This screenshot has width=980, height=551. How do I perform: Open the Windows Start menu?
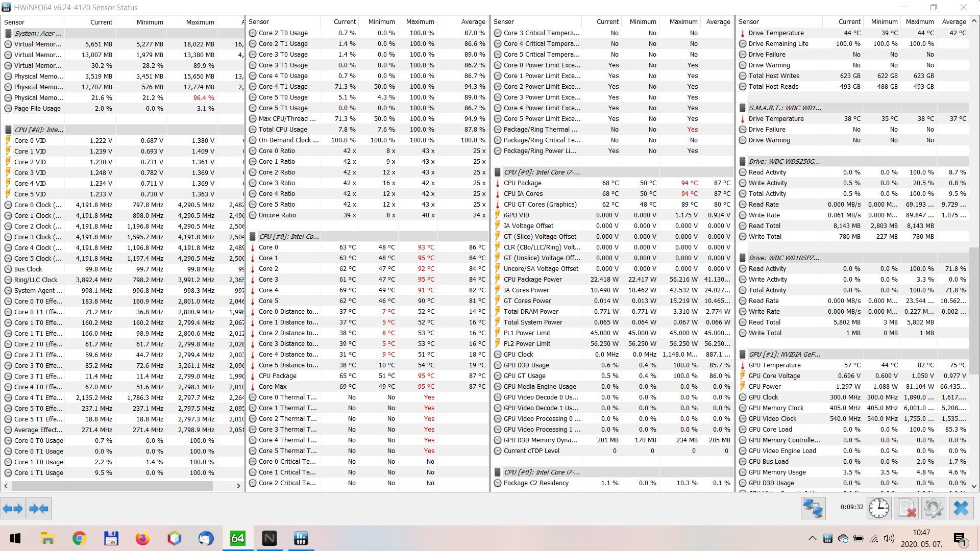click(15, 538)
